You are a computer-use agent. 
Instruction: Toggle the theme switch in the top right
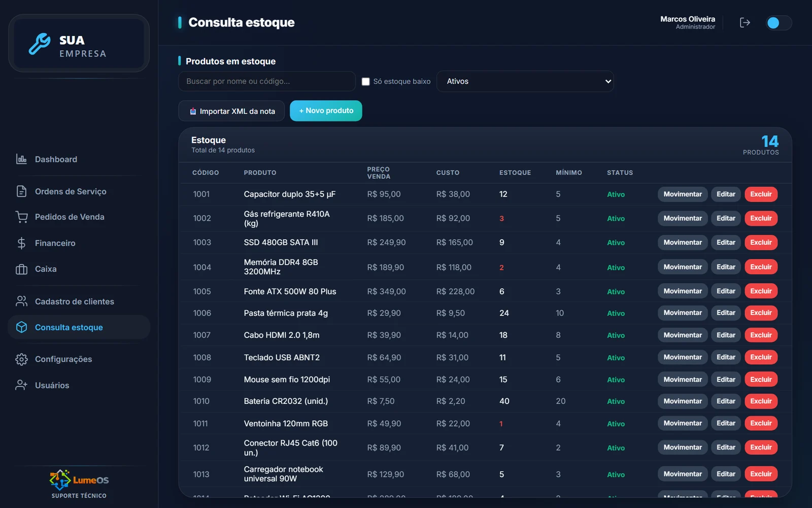[x=779, y=23]
